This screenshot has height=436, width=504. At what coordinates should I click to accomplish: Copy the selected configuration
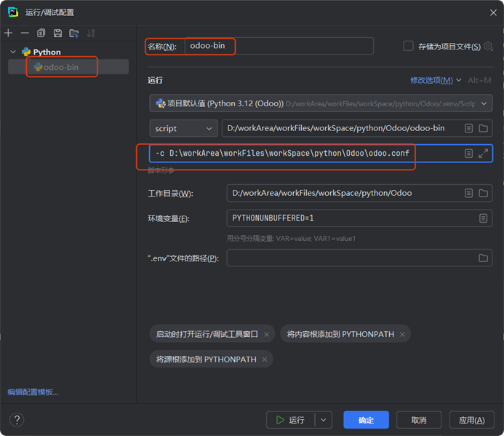(41, 33)
